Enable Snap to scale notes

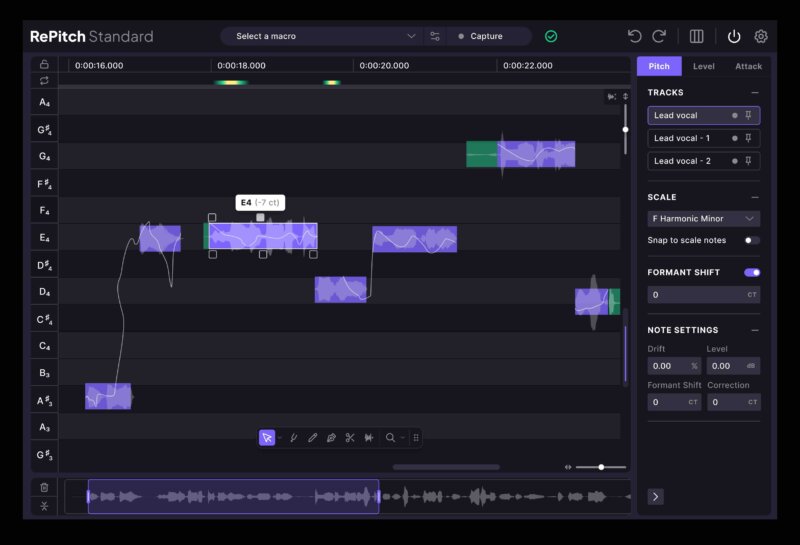pyautogui.click(x=752, y=240)
